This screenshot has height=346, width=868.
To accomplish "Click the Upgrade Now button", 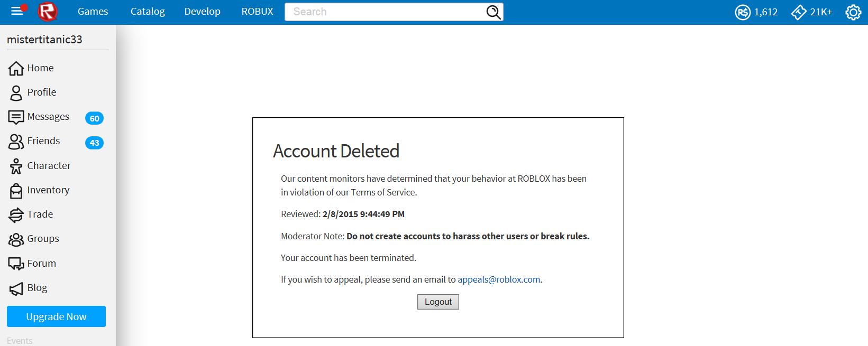I will [x=56, y=316].
